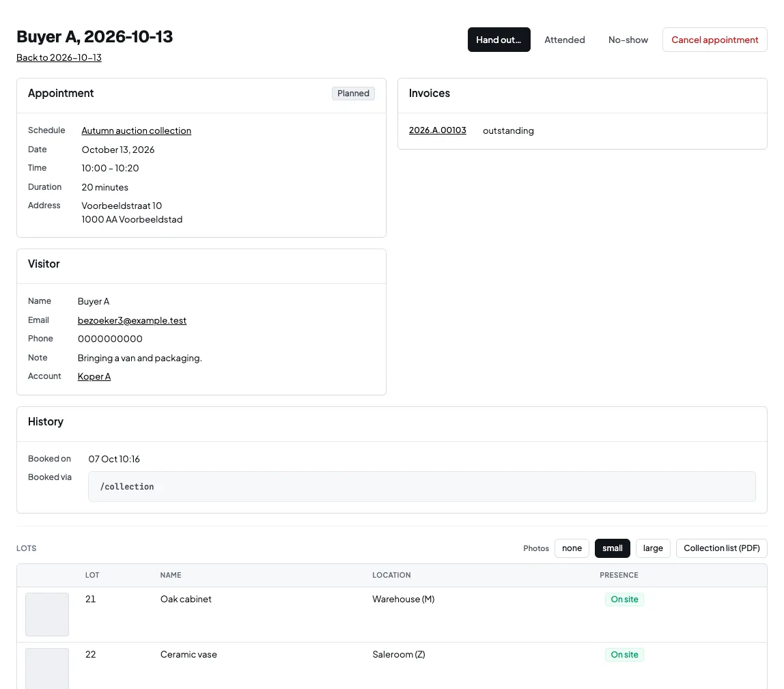Viewport: 784px width, 689px height.
Task: Click the On site badge for lot 21
Action: (624, 599)
